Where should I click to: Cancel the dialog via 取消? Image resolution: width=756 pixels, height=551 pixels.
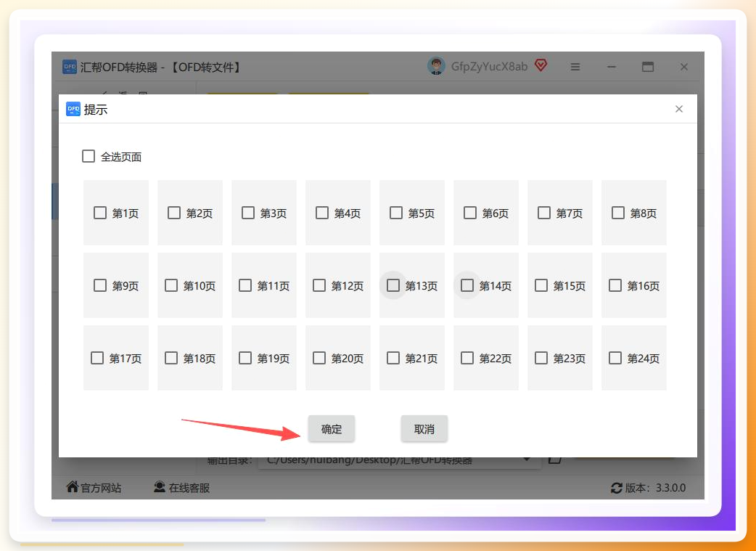click(424, 428)
